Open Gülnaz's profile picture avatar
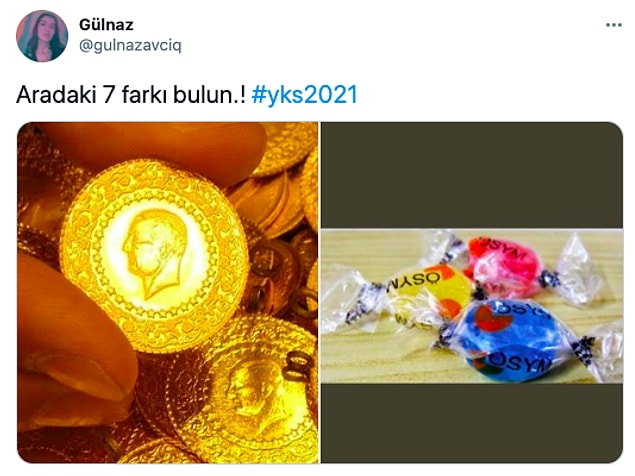Viewport: 635px width, 476px height. [42, 36]
